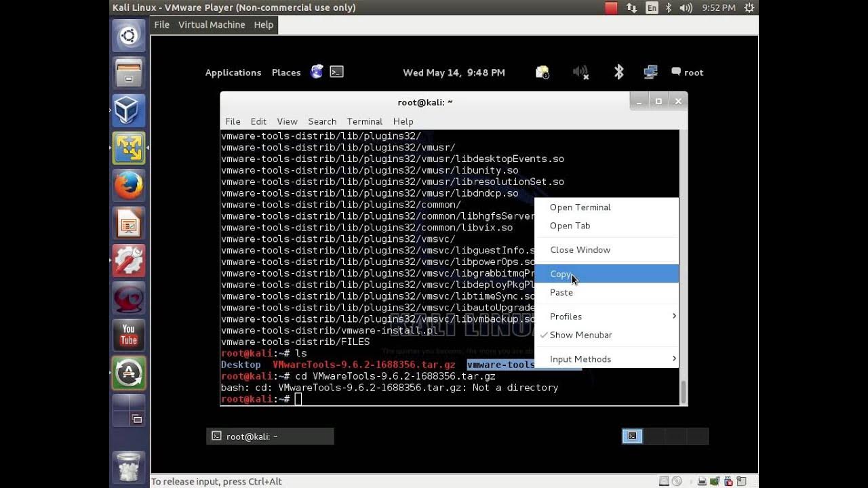Launch VirtualBox from the dock

tap(129, 110)
